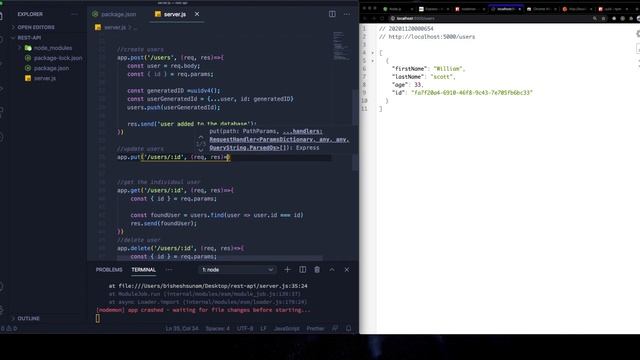The height and width of the screenshot is (360, 640).
Task: Click the terminal cursor prompt
Action: [x=98, y=318]
